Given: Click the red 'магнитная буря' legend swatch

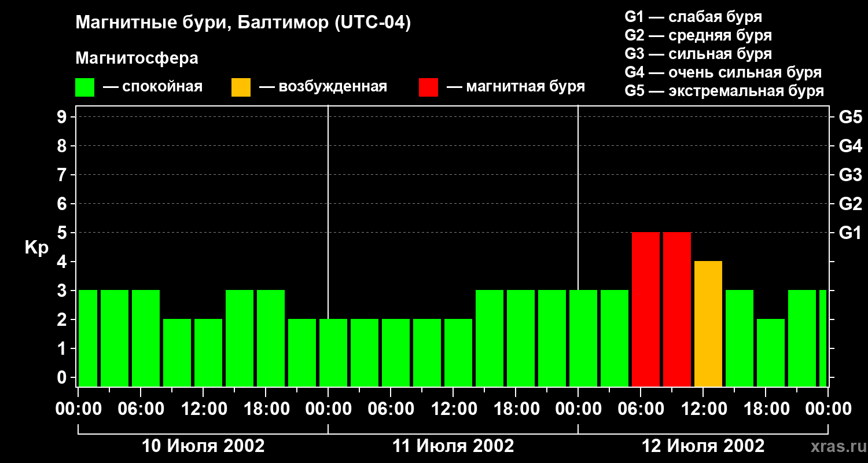Looking at the screenshot, I should click(428, 87).
